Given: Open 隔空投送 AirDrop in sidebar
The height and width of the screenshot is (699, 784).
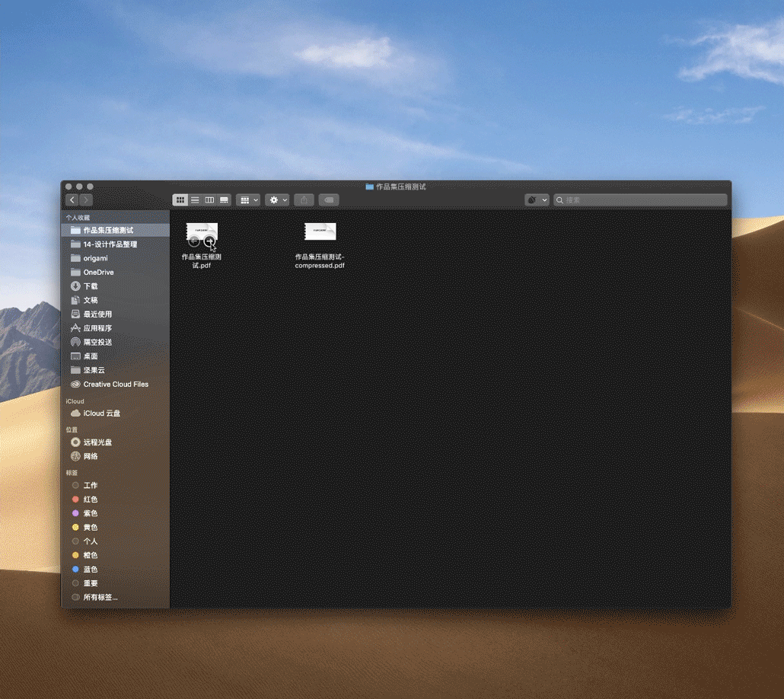Looking at the screenshot, I should 116,342.
